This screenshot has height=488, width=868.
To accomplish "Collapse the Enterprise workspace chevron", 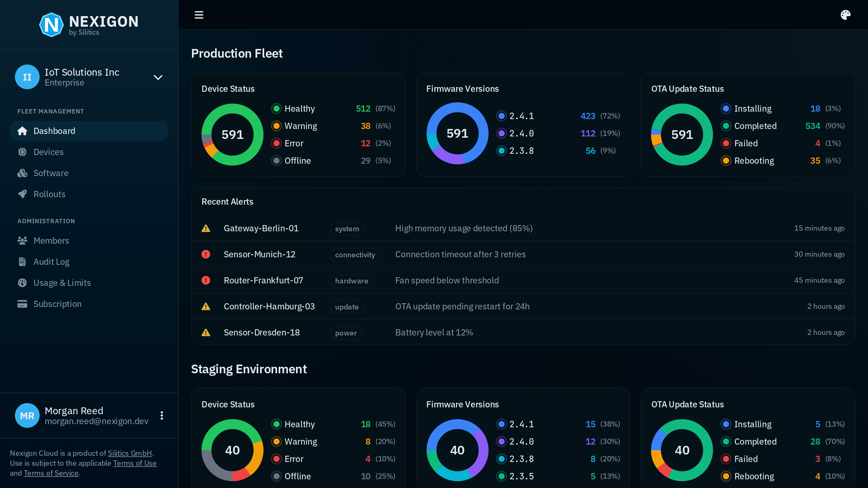I will (x=158, y=77).
